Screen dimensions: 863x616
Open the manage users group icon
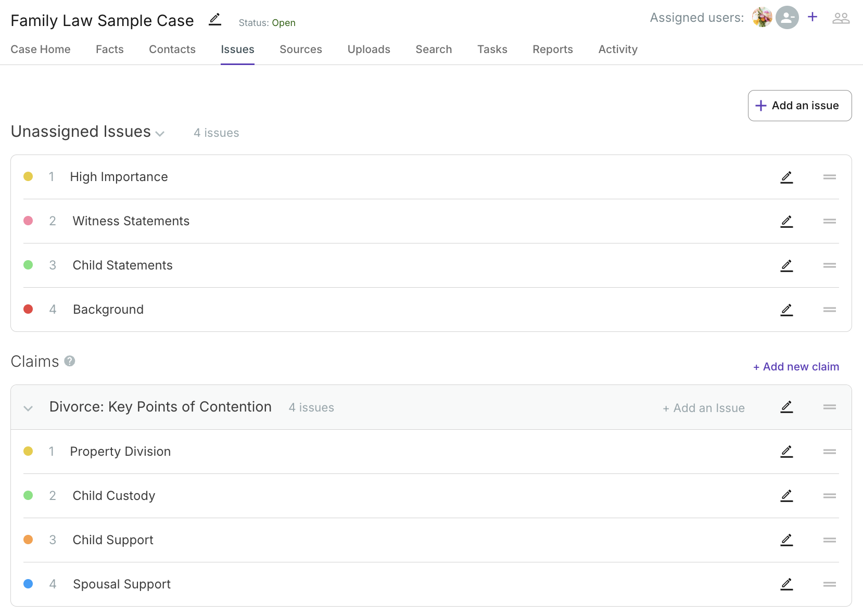click(841, 17)
